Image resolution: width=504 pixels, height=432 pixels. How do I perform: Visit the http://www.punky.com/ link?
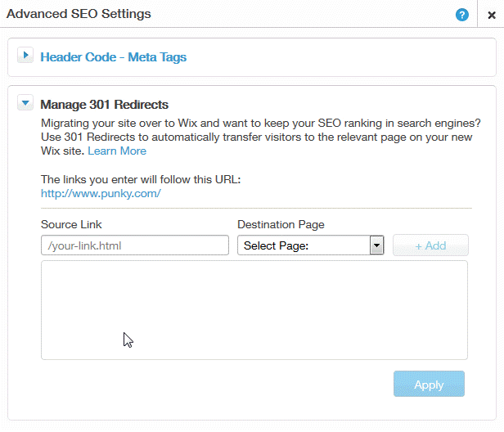click(x=101, y=193)
